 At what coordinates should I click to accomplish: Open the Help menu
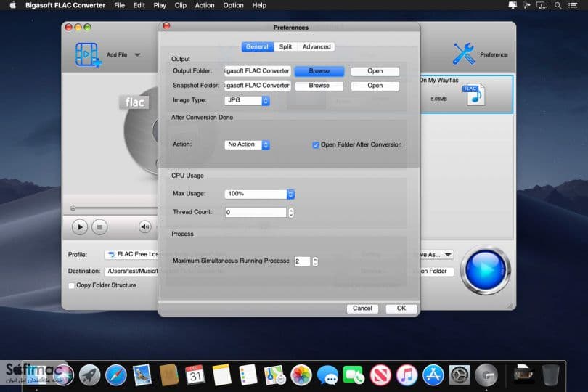coord(259,5)
